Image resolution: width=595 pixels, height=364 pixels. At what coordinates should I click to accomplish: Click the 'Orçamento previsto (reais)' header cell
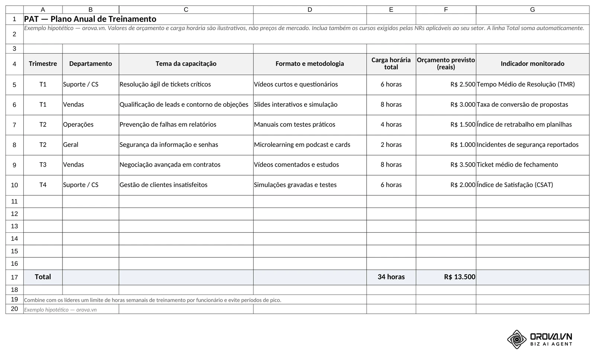(446, 64)
